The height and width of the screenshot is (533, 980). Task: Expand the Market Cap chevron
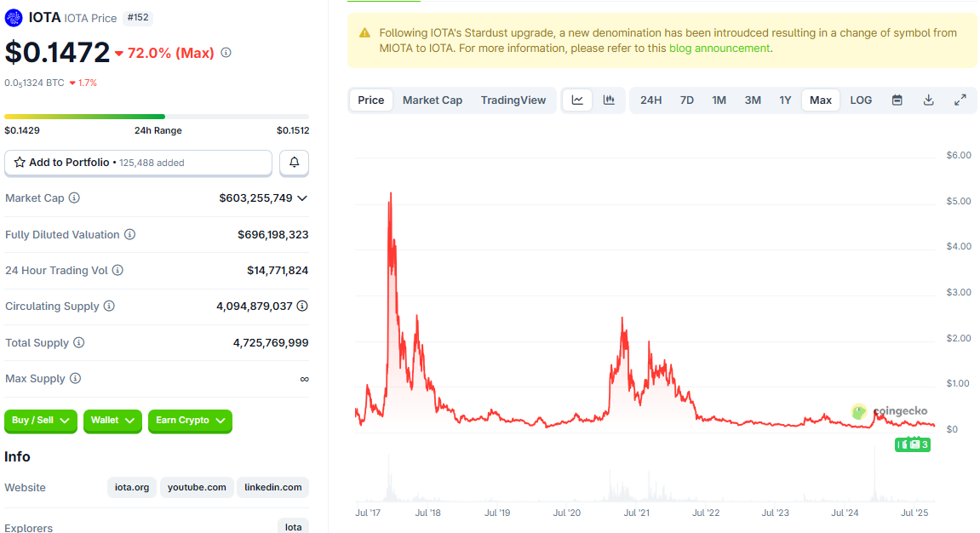coord(302,198)
